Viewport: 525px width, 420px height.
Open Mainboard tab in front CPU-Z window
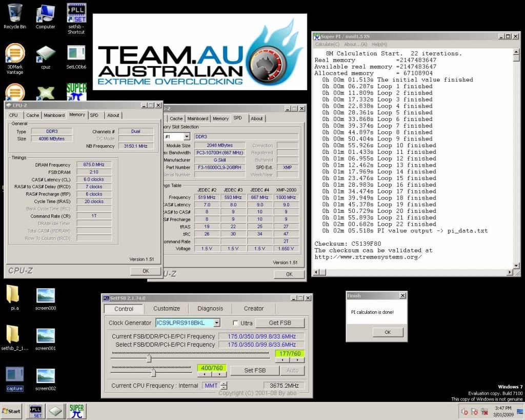point(54,115)
